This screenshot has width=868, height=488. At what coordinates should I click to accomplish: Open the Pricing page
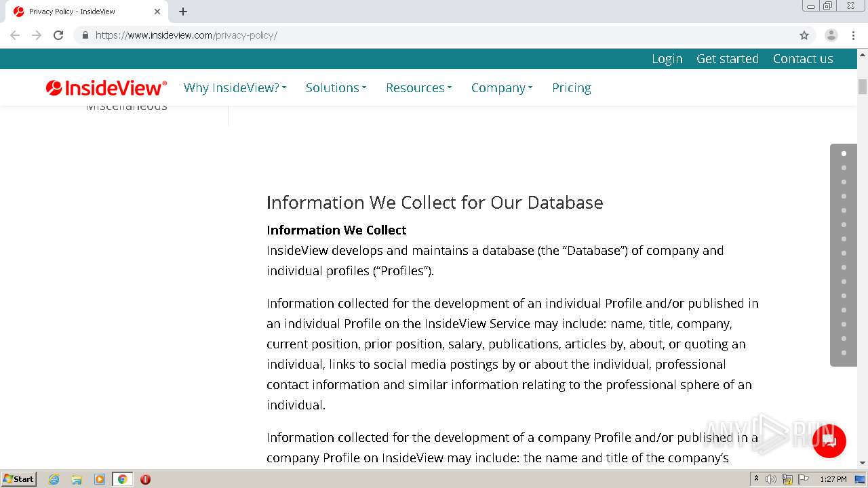(572, 87)
